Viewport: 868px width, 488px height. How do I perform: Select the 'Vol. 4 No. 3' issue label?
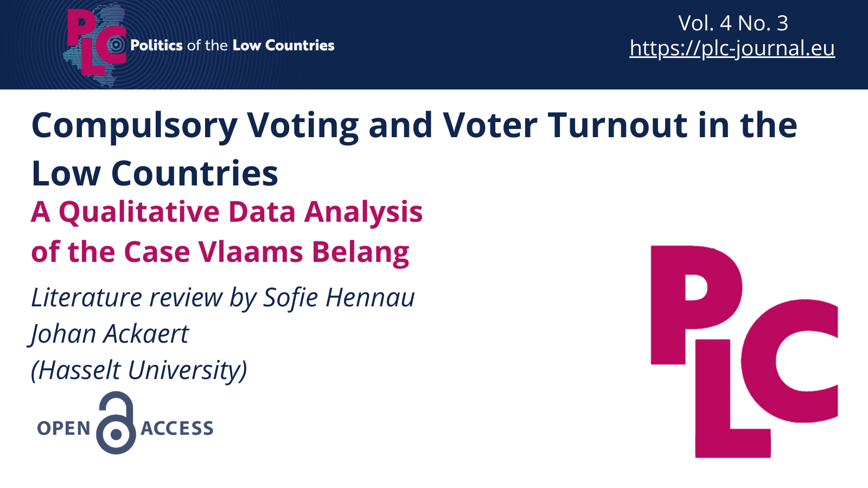click(733, 23)
